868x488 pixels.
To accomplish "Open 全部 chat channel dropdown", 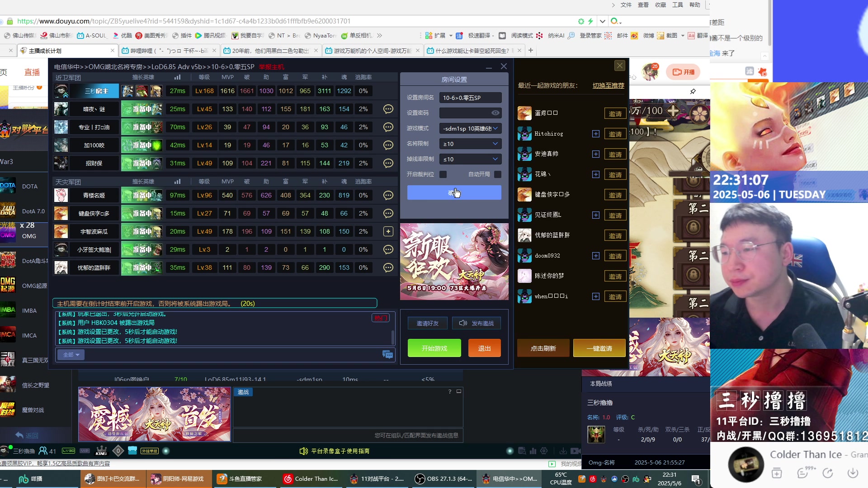I will click(71, 355).
